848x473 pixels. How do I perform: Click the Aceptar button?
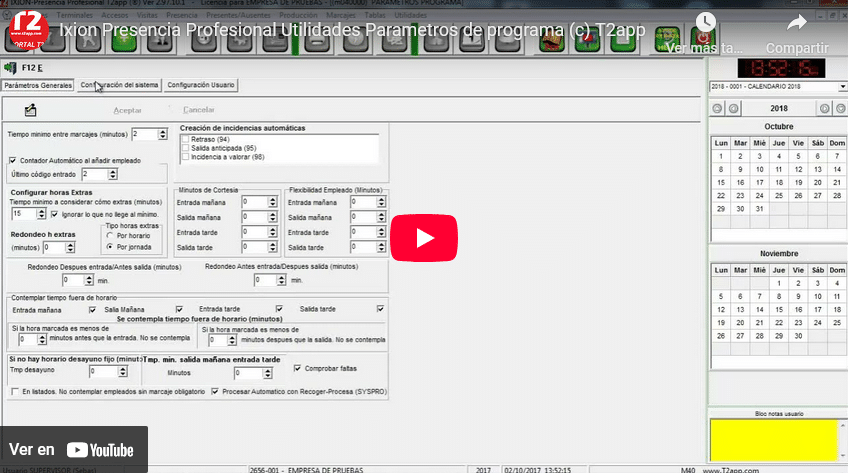(x=128, y=110)
